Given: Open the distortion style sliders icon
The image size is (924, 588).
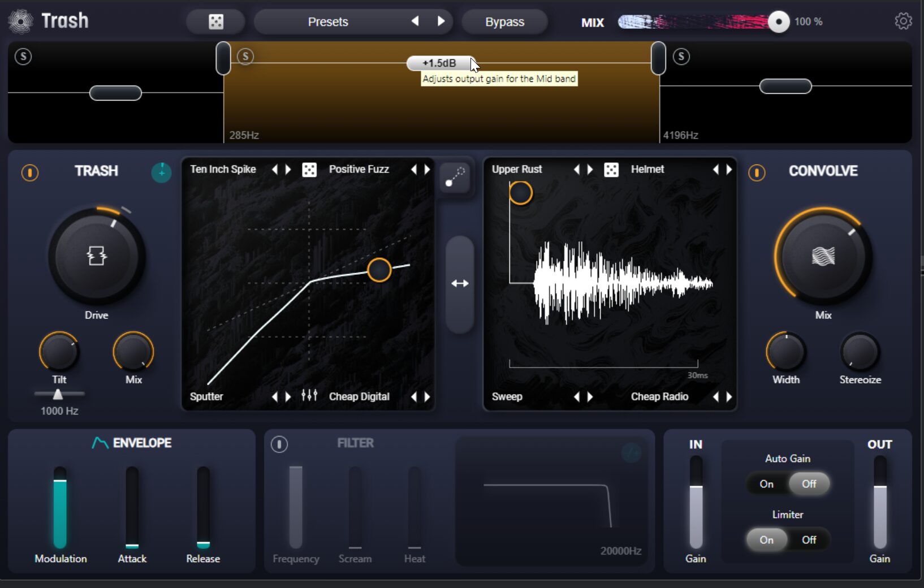Looking at the screenshot, I should tap(309, 395).
